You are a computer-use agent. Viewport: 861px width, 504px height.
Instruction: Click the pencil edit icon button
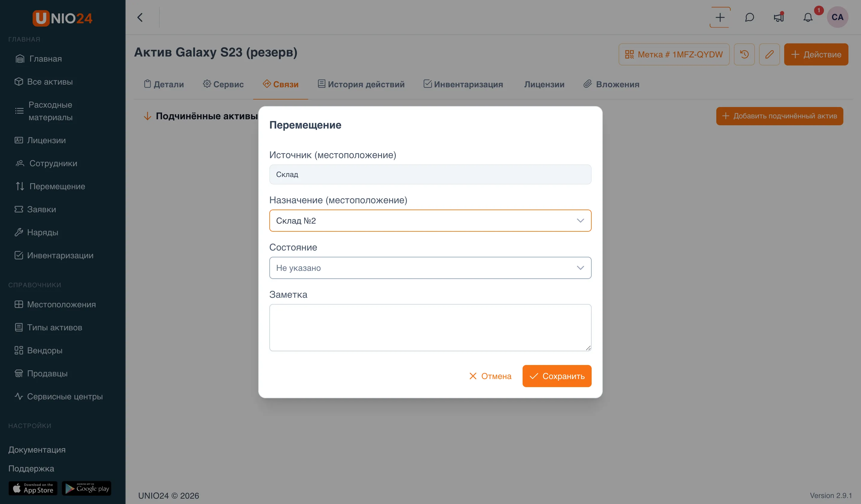pos(770,54)
